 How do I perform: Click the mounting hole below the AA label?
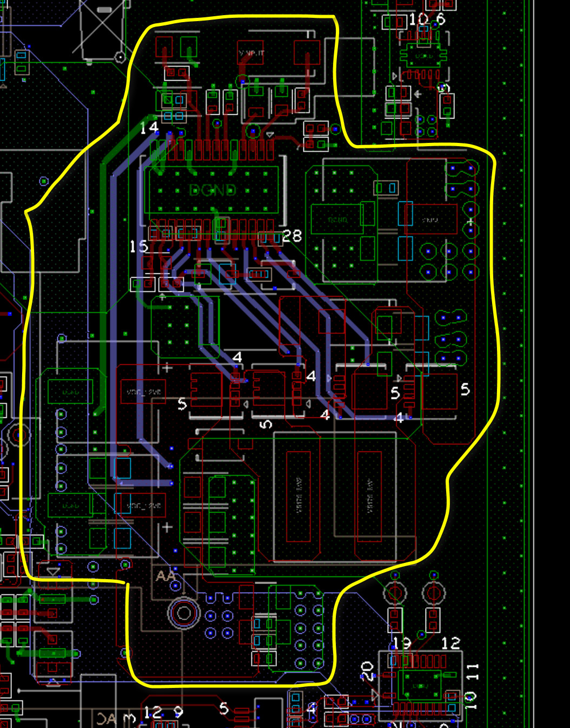pos(184,613)
